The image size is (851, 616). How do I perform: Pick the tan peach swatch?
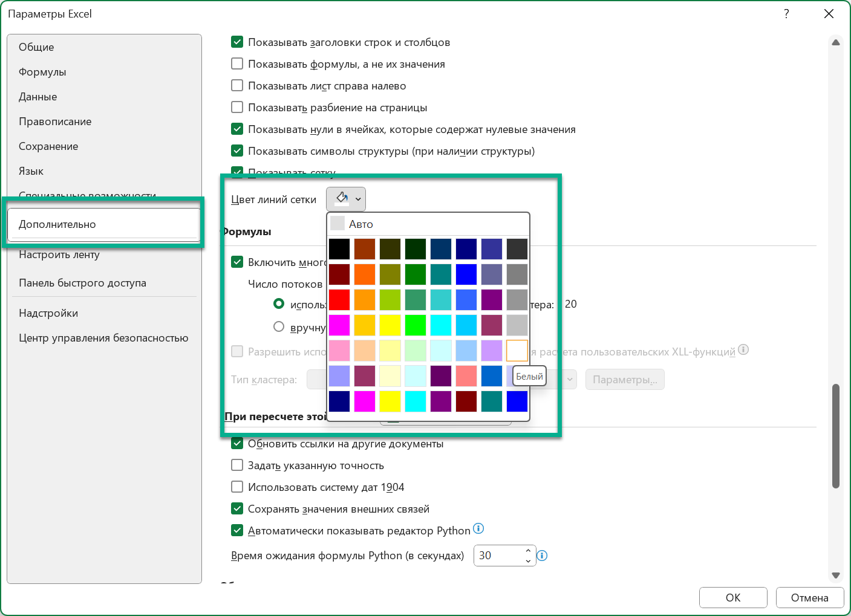tap(365, 351)
